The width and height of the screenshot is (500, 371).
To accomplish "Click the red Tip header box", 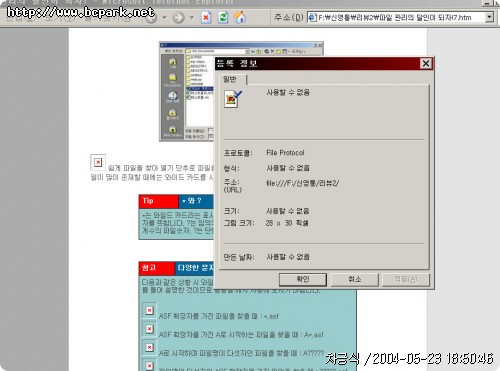I will (159, 201).
